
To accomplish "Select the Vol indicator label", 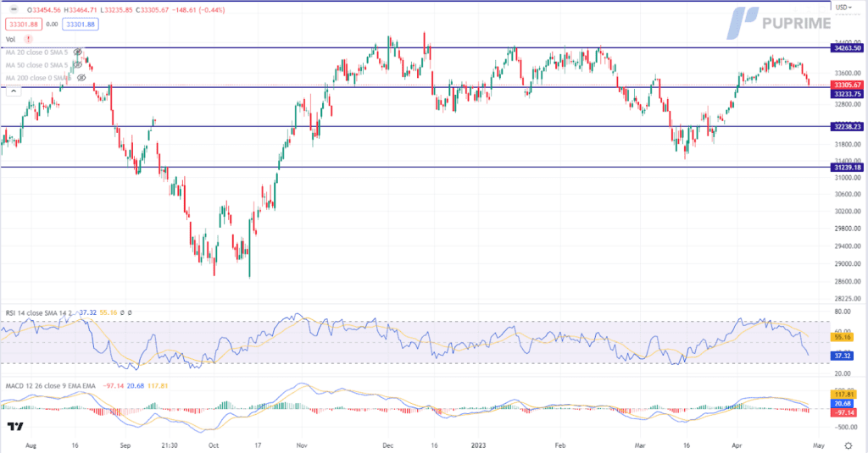I will 10,39.
